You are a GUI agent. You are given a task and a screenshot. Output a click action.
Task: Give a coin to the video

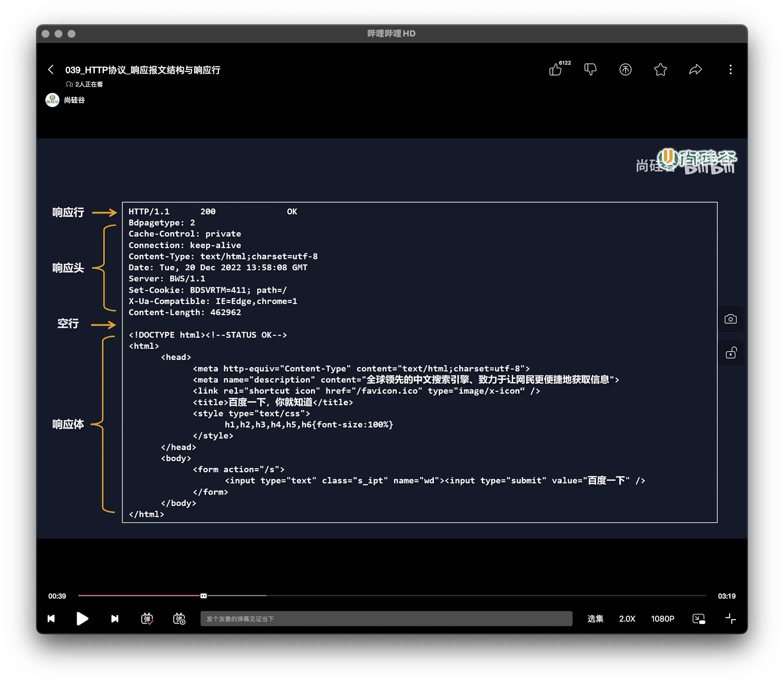(x=625, y=69)
